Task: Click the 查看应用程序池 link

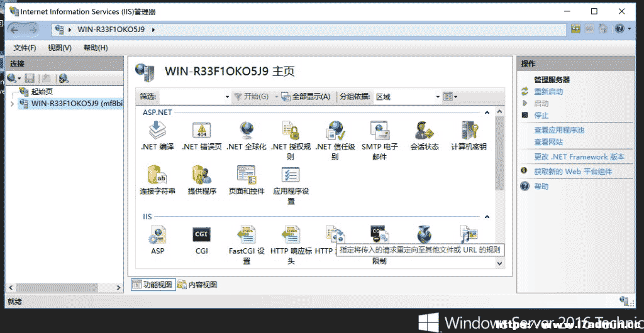Action: click(x=559, y=130)
